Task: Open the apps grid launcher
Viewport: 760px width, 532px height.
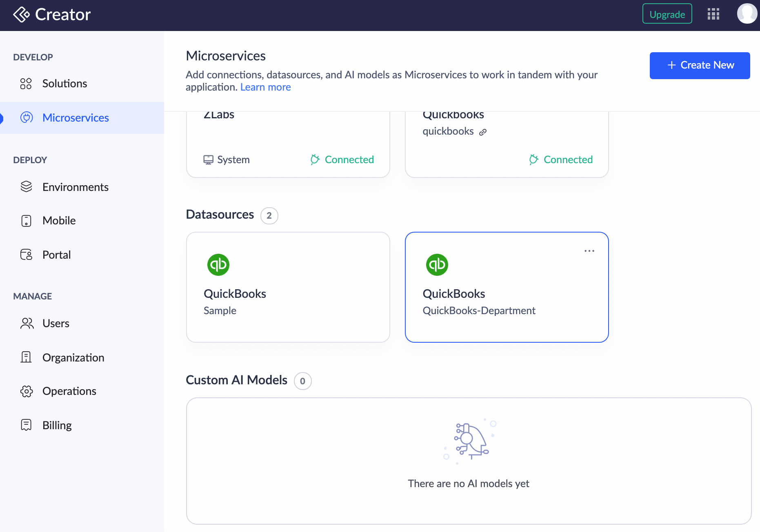Action: tap(713, 14)
